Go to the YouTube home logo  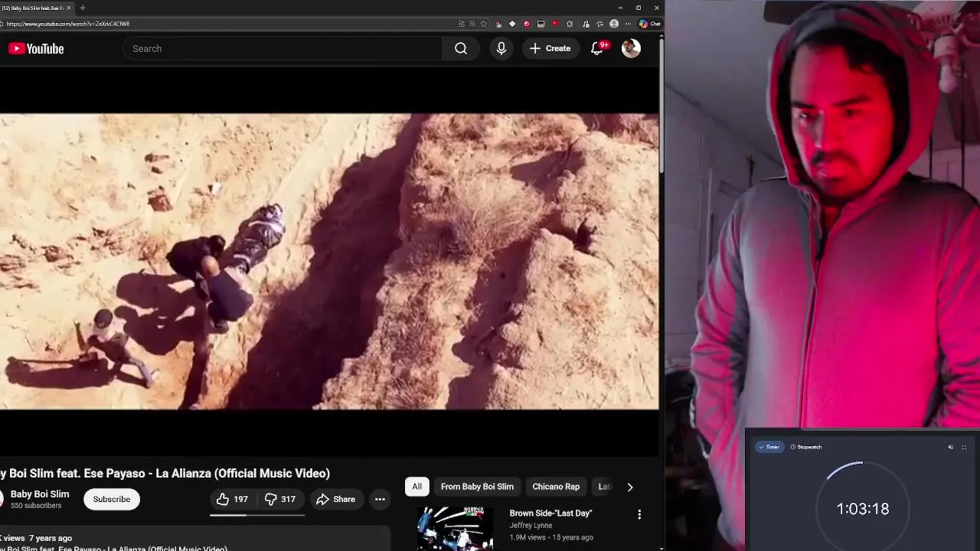coord(36,48)
